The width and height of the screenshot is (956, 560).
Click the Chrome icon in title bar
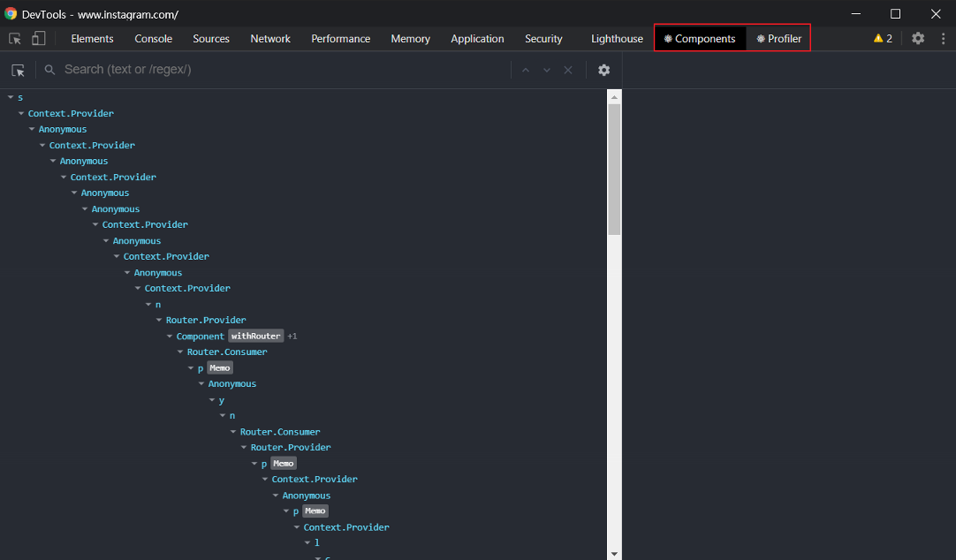point(11,13)
